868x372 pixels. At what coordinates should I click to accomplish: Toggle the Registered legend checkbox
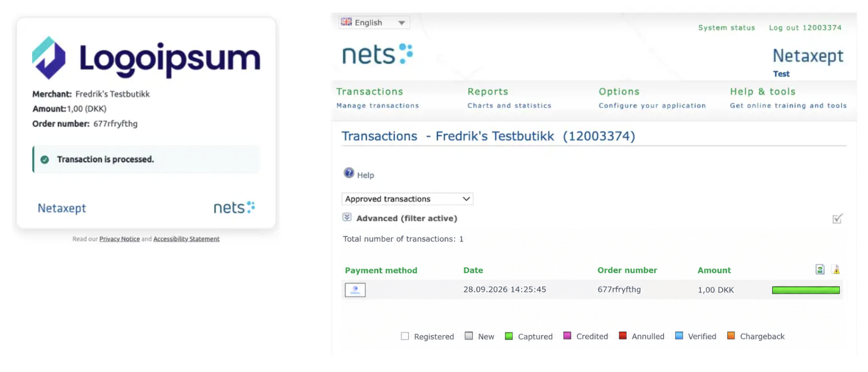point(405,336)
